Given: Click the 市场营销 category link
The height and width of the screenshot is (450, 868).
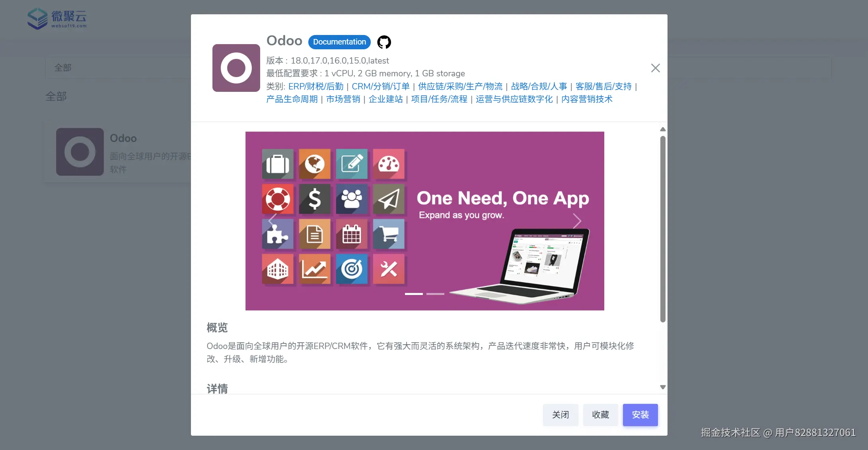Looking at the screenshot, I should point(343,99).
